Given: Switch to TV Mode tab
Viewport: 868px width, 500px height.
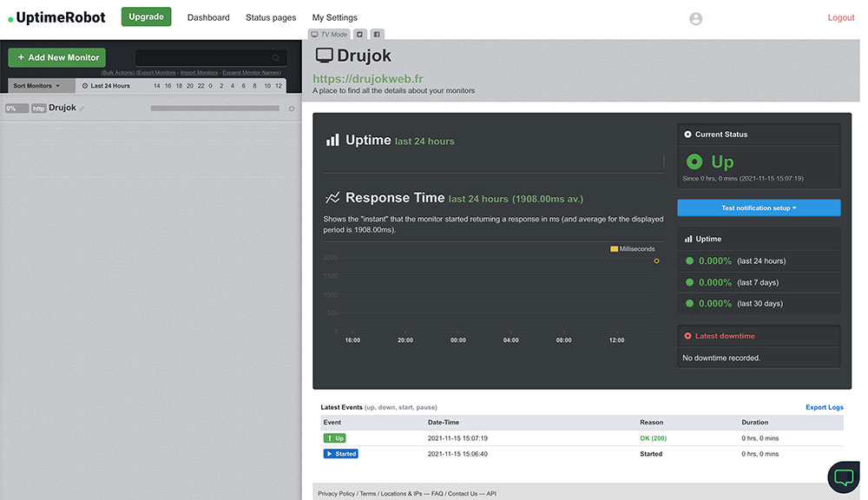Looking at the screenshot, I should 329,35.
